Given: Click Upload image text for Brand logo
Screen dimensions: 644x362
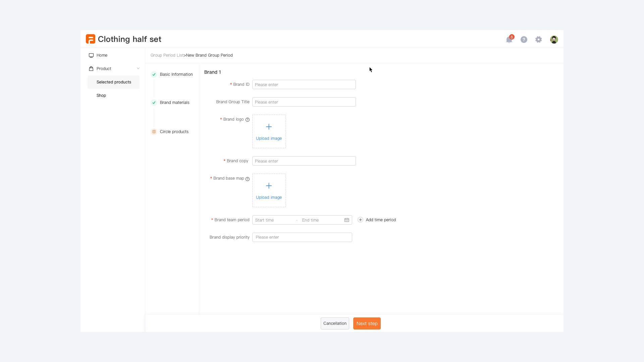Looking at the screenshot, I should (x=269, y=138).
